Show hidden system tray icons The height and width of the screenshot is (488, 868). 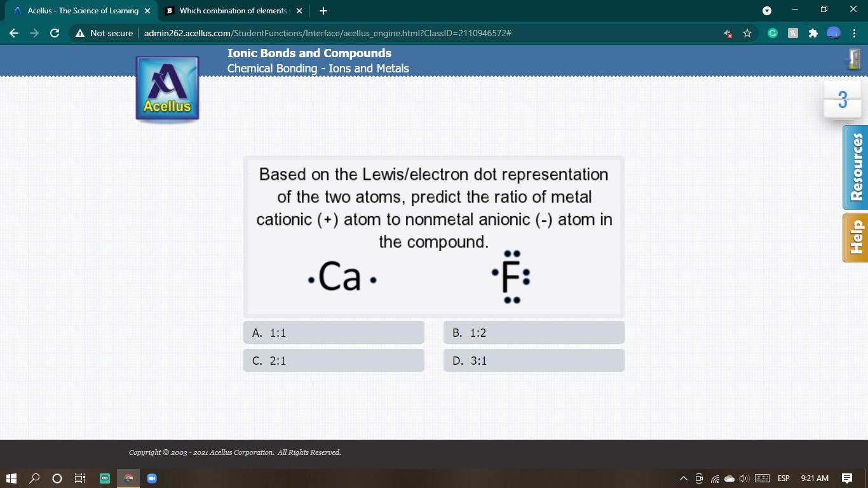pos(683,478)
